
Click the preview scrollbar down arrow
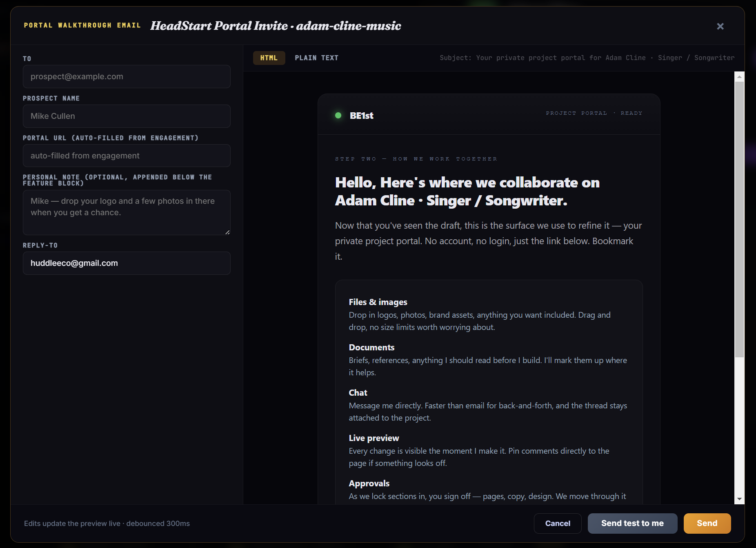[739, 499]
